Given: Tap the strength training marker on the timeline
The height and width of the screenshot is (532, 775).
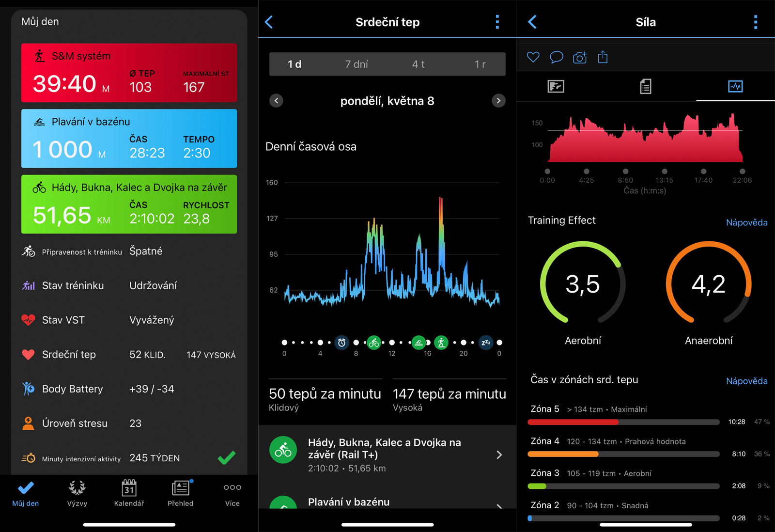Looking at the screenshot, I should (x=441, y=343).
